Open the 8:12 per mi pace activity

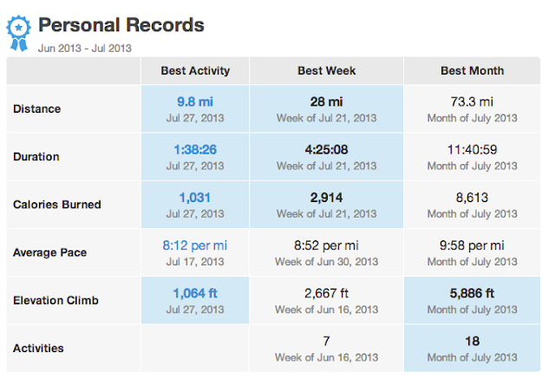click(194, 245)
